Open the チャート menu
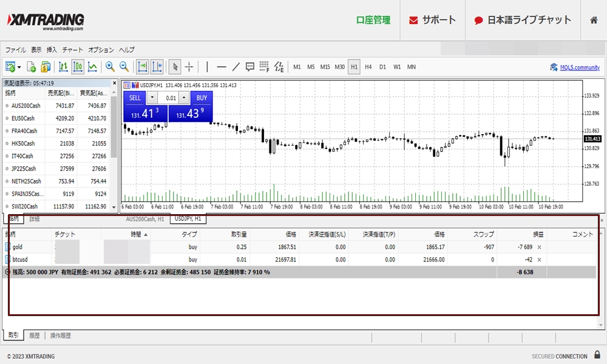The height and width of the screenshot is (364, 607). pyautogui.click(x=72, y=50)
